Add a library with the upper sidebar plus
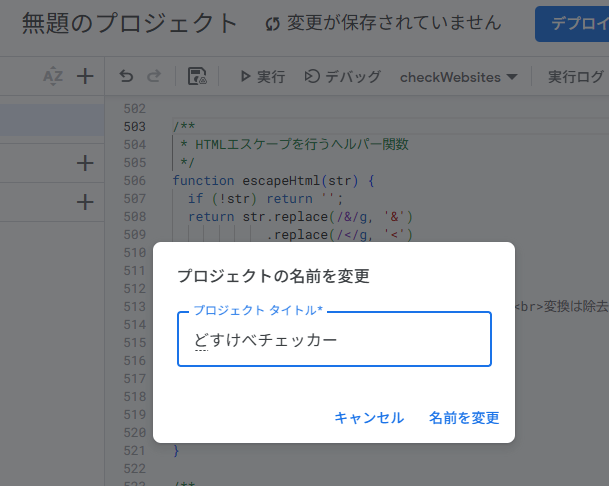The height and width of the screenshot is (486, 609). point(85,163)
